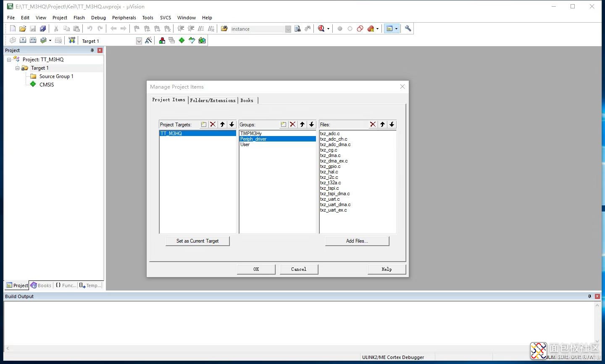
Task: Move the file up in Files list
Action: tap(382, 124)
